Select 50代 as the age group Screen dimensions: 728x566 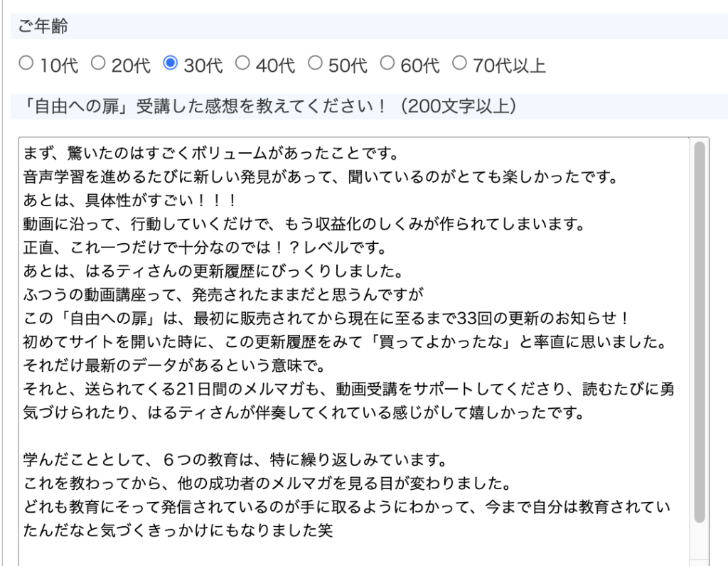[316, 64]
